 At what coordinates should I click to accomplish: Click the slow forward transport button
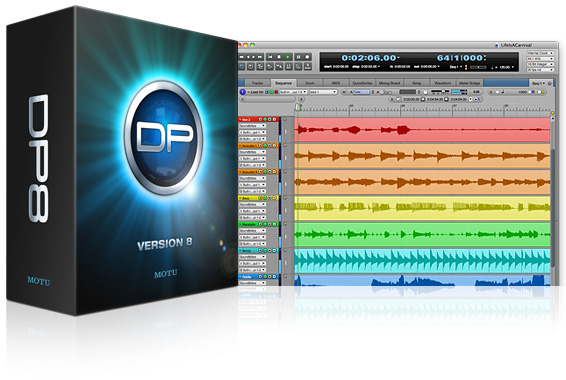(x=253, y=57)
